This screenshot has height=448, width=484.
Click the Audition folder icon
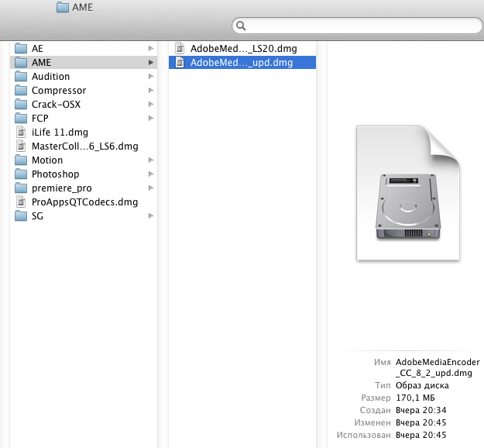click(21, 76)
